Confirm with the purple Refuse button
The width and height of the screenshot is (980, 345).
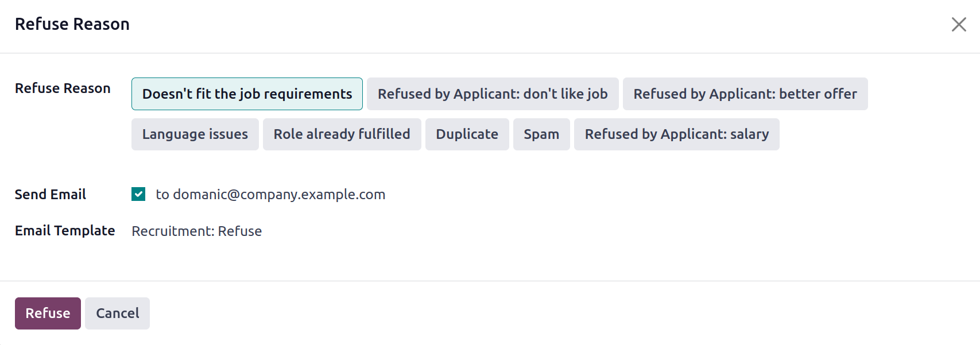48,313
